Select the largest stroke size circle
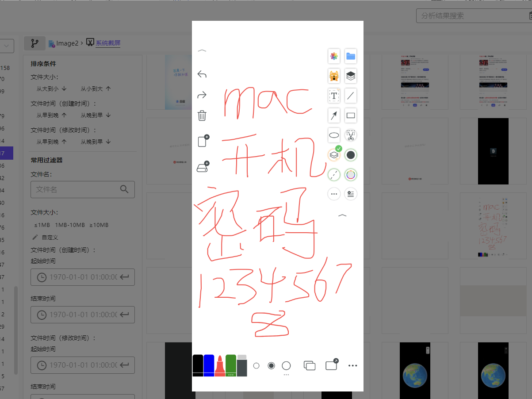The height and width of the screenshot is (399, 532). click(x=286, y=366)
